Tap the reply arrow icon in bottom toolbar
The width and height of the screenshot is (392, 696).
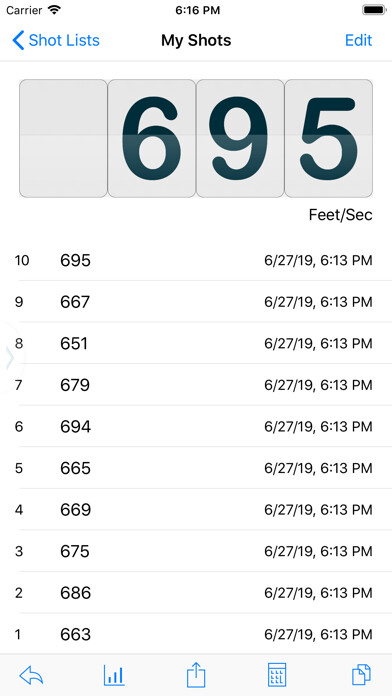tap(31, 675)
